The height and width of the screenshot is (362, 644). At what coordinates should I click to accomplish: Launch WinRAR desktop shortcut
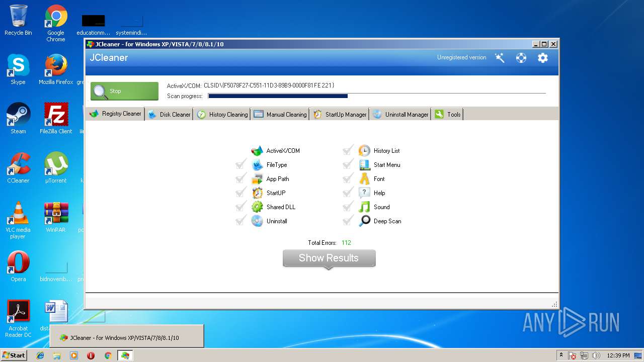56,217
